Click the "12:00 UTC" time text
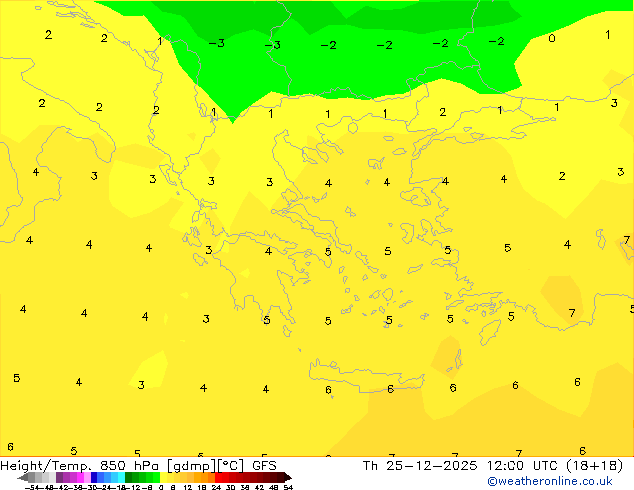This screenshot has height=490, width=634. click(x=523, y=466)
